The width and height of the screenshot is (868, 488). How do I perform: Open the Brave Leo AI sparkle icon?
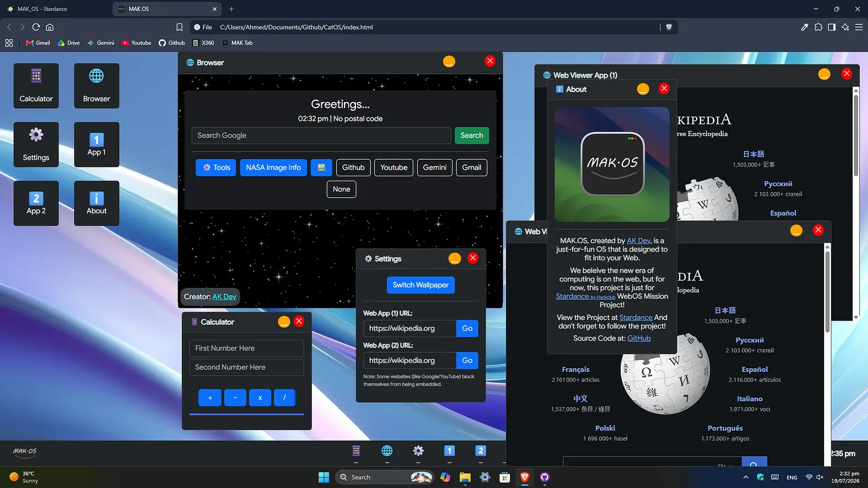pos(845,27)
